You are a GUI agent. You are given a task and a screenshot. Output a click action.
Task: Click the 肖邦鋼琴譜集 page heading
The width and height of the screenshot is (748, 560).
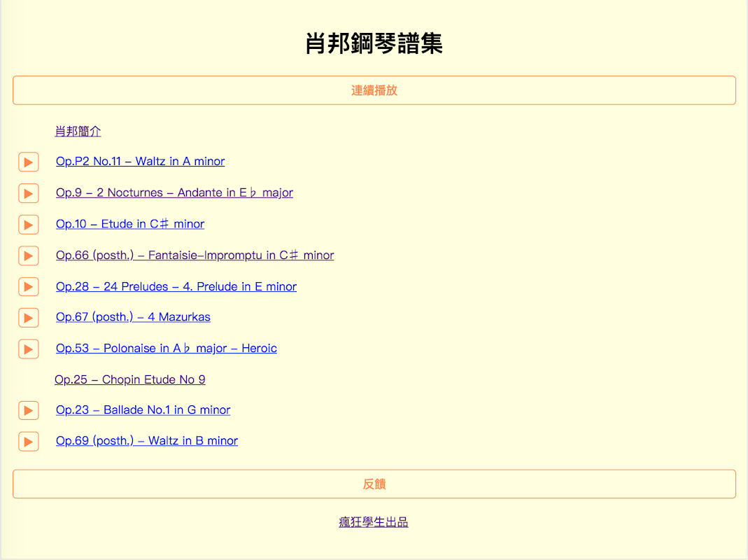point(374,43)
